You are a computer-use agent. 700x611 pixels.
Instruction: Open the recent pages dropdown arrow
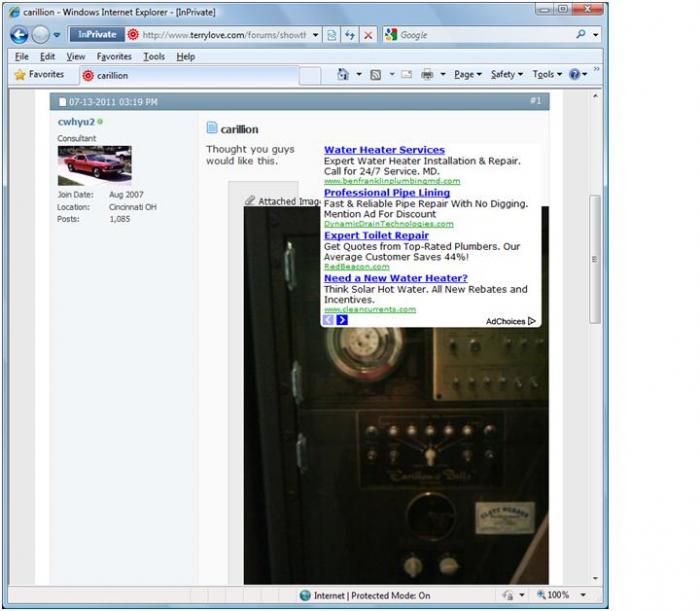coord(57,35)
